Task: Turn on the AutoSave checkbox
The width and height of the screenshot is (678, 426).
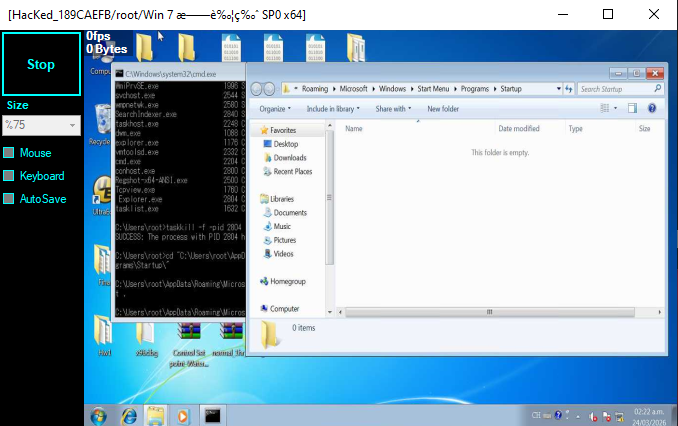Action: coord(9,199)
